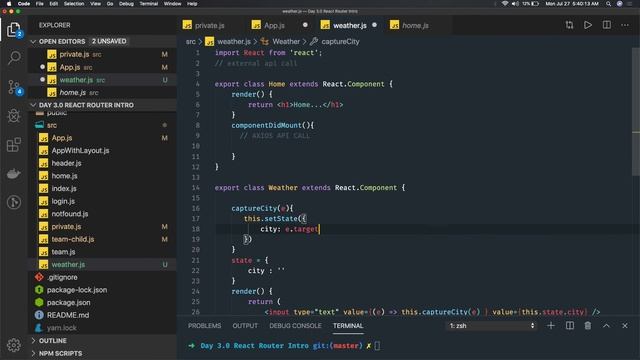Open the Source Control view
Screen dimensions: 640x360
point(14,87)
